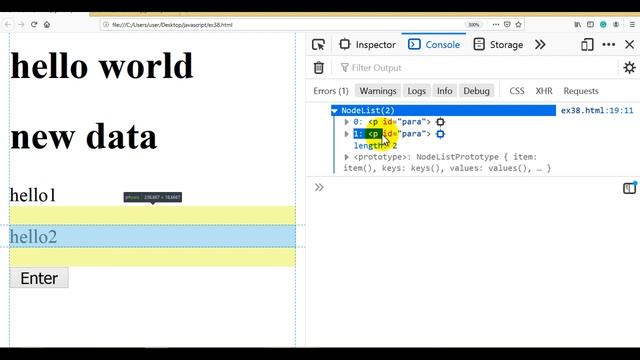Click the 'new data' heading
The height and width of the screenshot is (360, 640).
[84, 136]
